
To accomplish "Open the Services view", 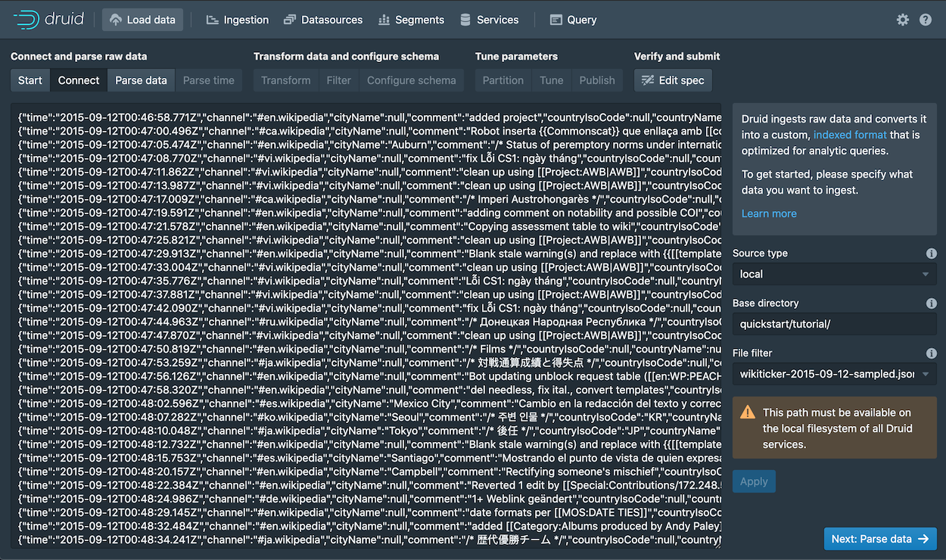I will pyautogui.click(x=489, y=20).
